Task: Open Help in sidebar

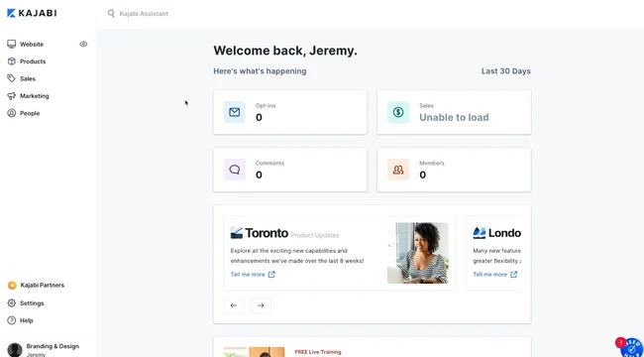Action: (27, 320)
